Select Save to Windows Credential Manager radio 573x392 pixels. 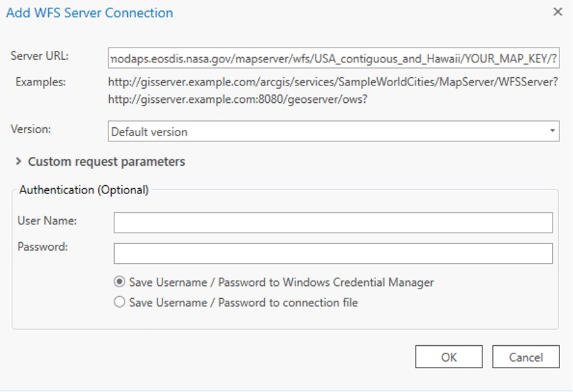click(x=119, y=282)
